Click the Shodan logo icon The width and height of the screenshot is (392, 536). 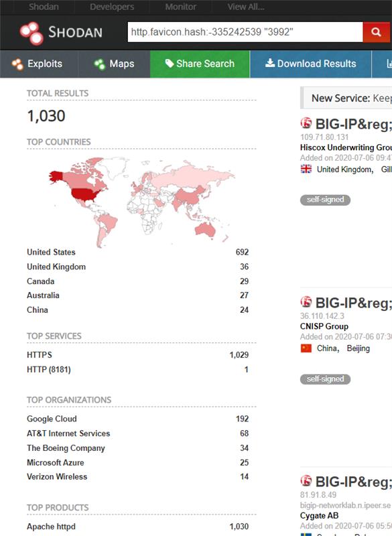tap(31, 33)
